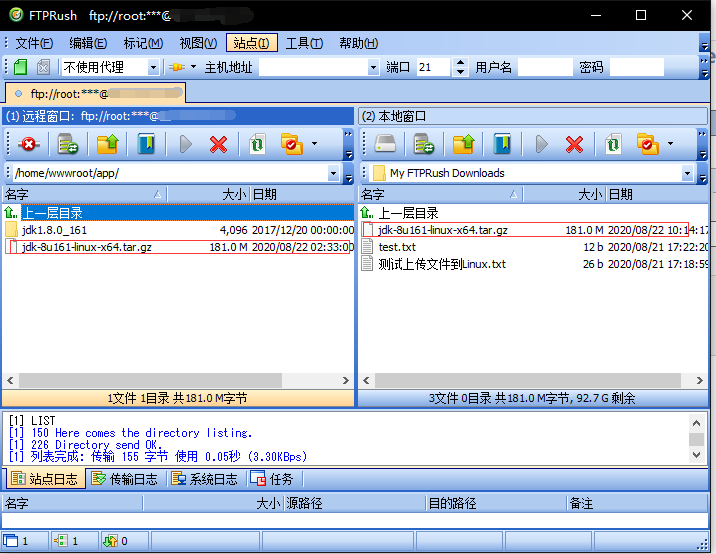Open the 视图(V) menu
The image size is (716, 554).
(x=198, y=43)
